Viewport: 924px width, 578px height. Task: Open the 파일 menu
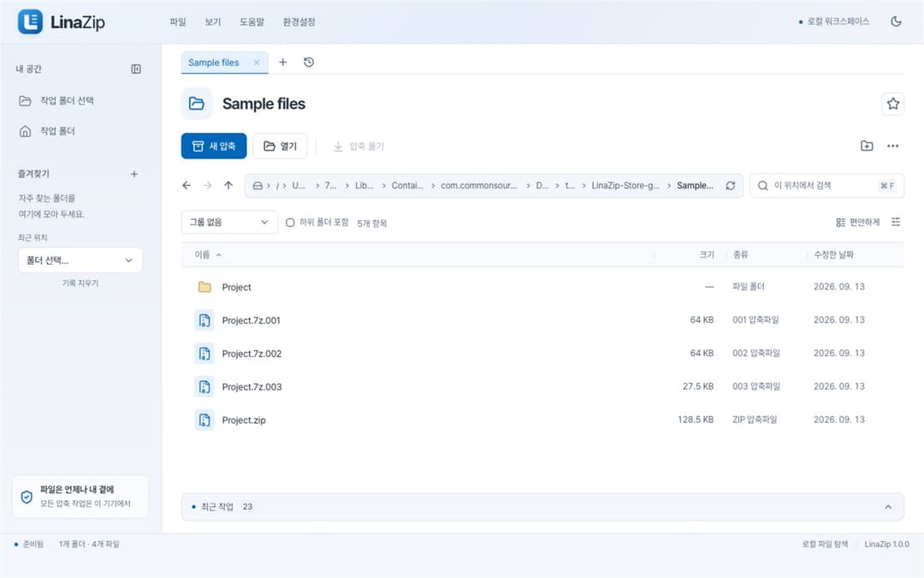pyautogui.click(x=177, y=21)
